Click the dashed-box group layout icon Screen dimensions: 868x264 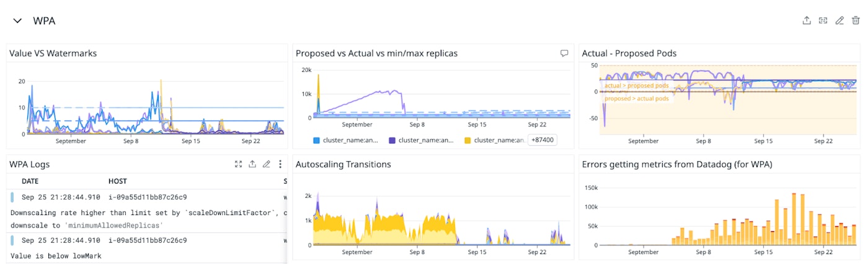point(823,20)
